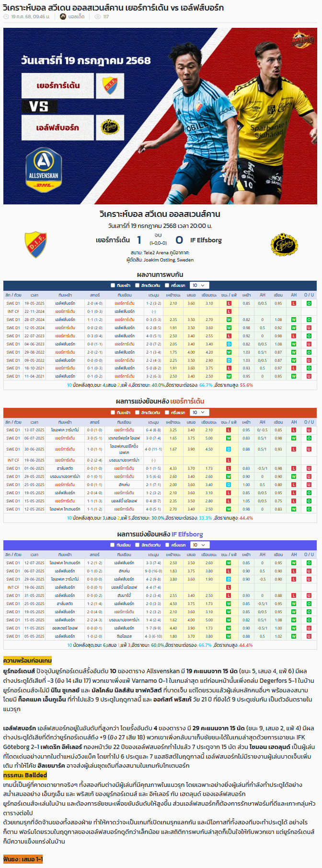Click the red U badge in 12-05-2024 row

309,328
